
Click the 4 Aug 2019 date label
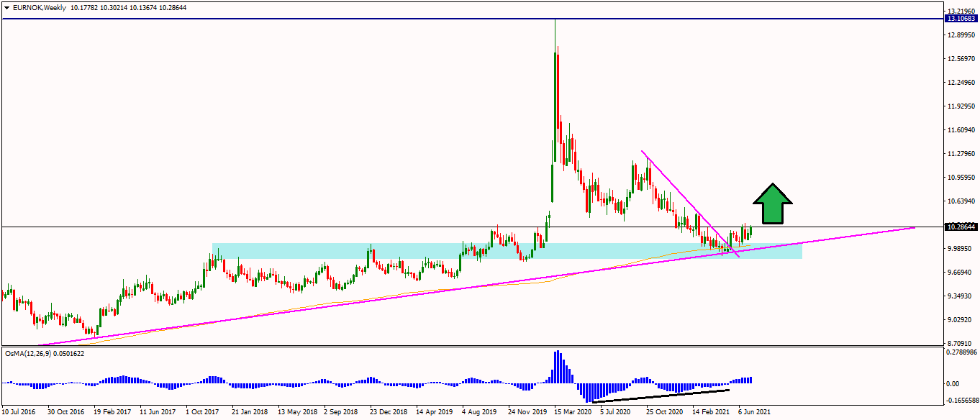pos(479,413)
